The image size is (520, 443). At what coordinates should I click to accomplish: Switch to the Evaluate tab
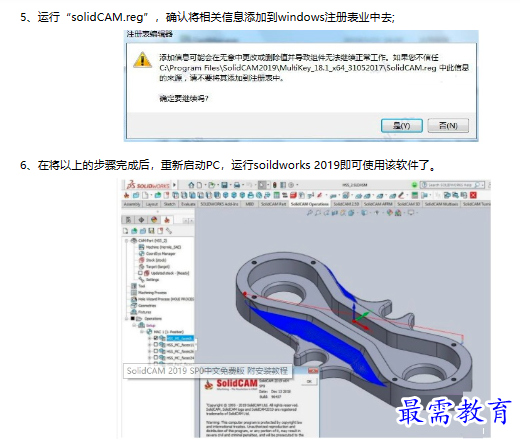point(188,204)
